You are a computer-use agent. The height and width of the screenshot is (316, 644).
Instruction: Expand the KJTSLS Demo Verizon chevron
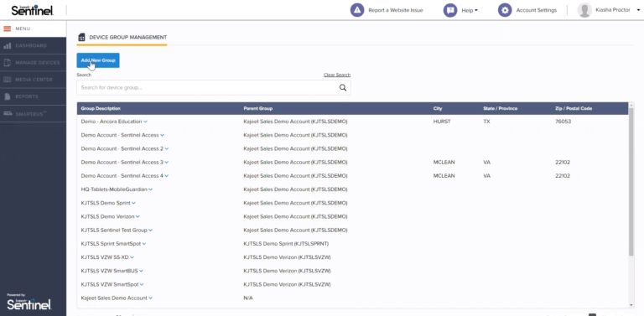(x=138, y=216)
